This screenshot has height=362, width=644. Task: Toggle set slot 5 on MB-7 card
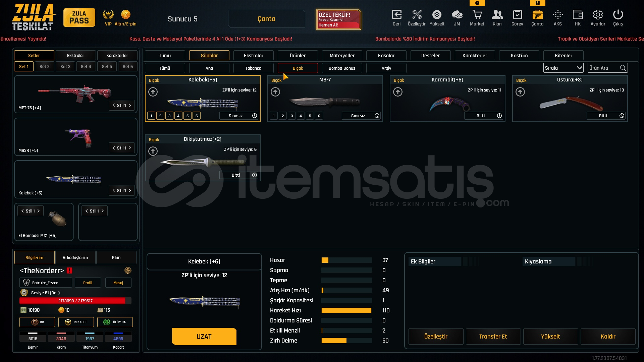pyautogui.click(x=310, y=116)
